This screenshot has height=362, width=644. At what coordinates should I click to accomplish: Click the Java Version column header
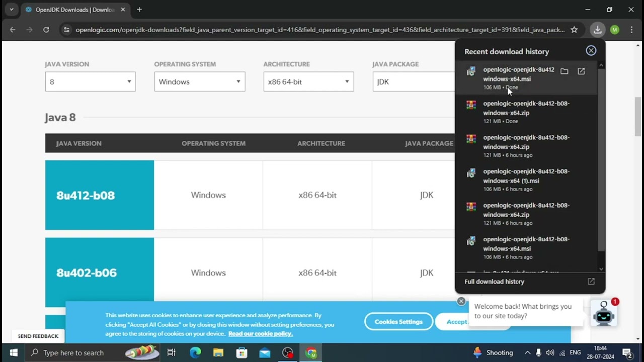[79, 143]
